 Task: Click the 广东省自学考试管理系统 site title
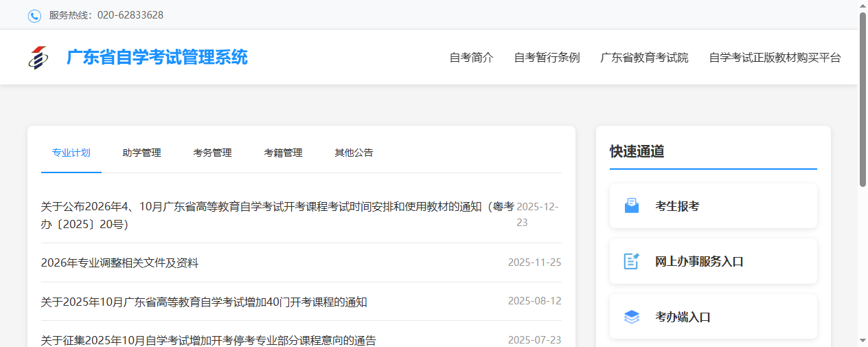(157, 58)
